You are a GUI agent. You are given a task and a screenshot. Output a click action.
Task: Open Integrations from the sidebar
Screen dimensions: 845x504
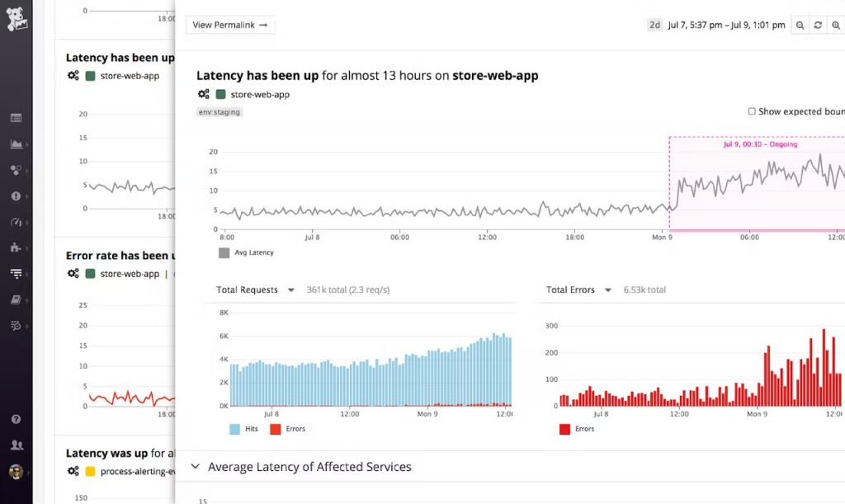[x=17, y=247]
